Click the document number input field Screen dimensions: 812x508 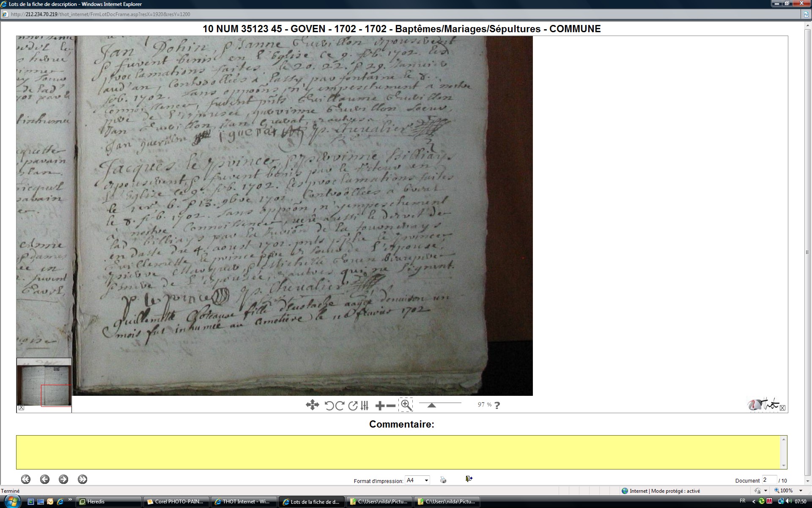click(x=769, y=480)
